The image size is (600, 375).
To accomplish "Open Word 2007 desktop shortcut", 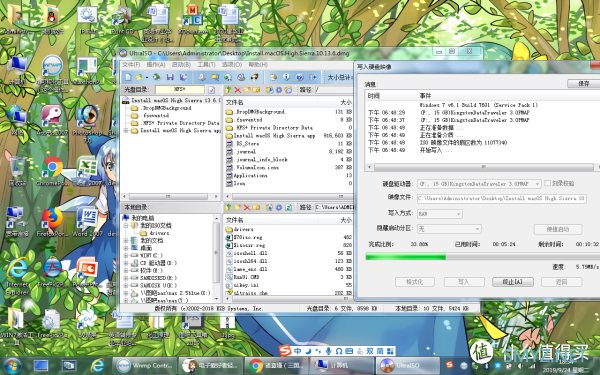I will tap(88, 222).
